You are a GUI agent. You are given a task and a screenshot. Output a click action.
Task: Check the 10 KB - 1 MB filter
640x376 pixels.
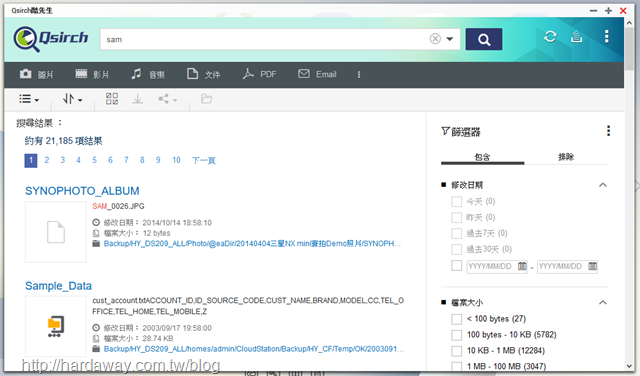456,351
